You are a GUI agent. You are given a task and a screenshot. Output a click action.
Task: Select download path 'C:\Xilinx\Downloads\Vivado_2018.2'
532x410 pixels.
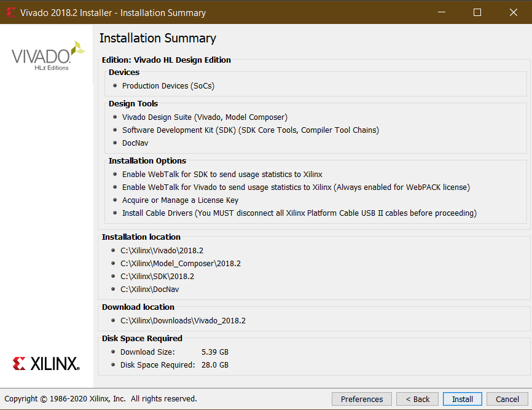point(183,321)
